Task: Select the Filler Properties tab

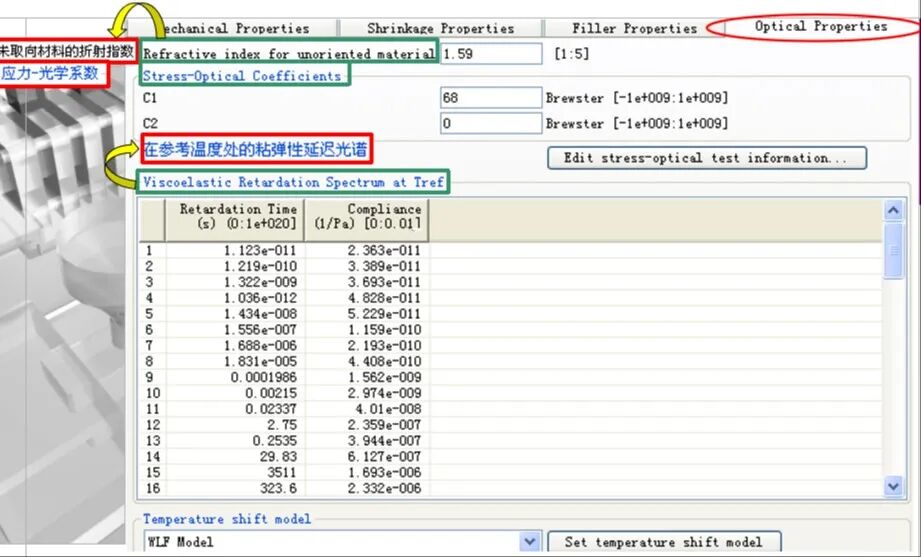Action: [634, 28]
